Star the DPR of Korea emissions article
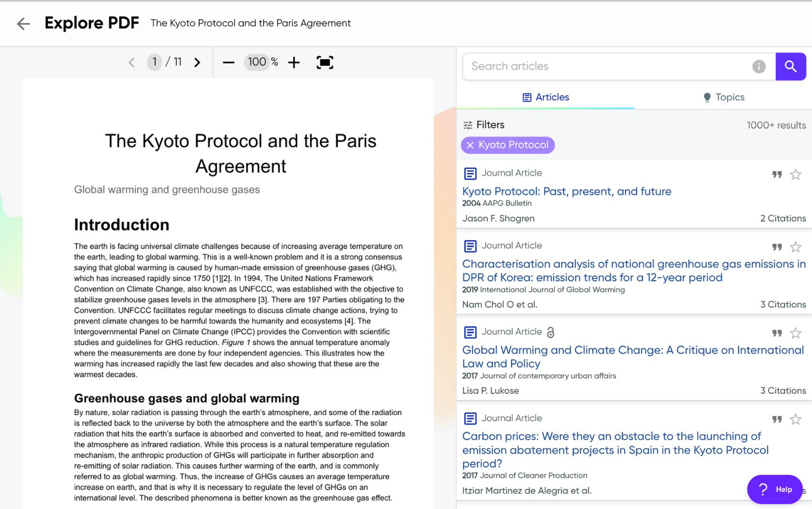This screenshot has width=812, height=509. 795,247
